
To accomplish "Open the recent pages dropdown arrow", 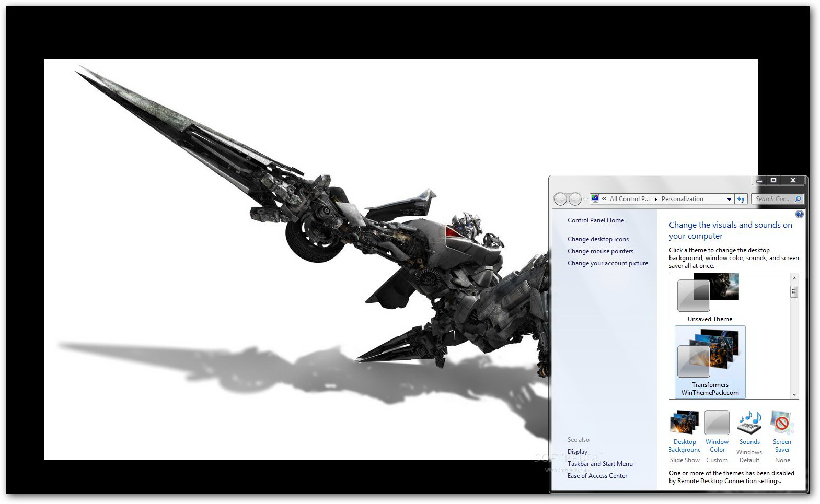I will coord(585,200).
